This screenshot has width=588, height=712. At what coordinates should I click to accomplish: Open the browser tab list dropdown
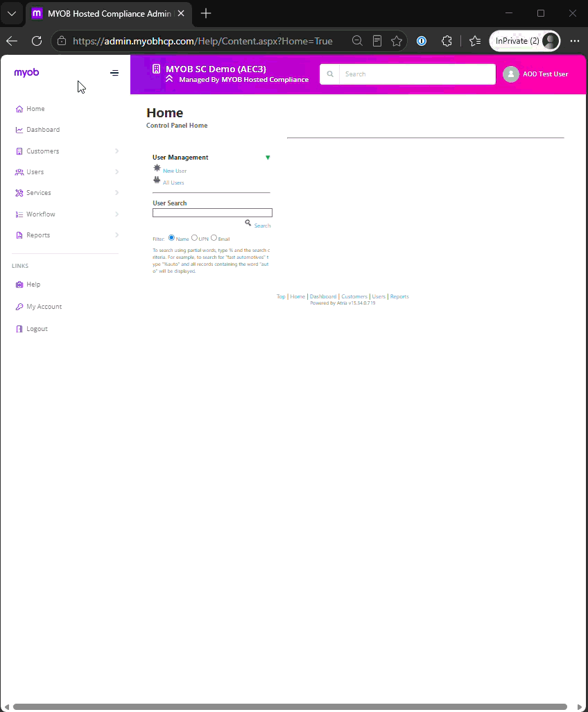click(12, 14)
